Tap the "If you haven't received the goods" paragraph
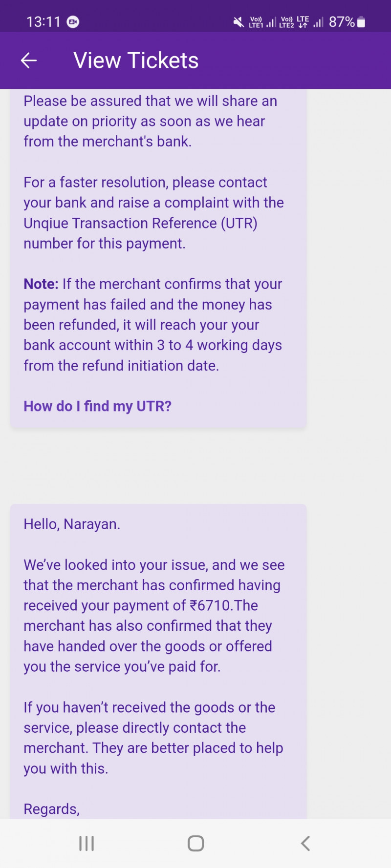This screenshot has width=391, height=868. (x=153, y=738)
